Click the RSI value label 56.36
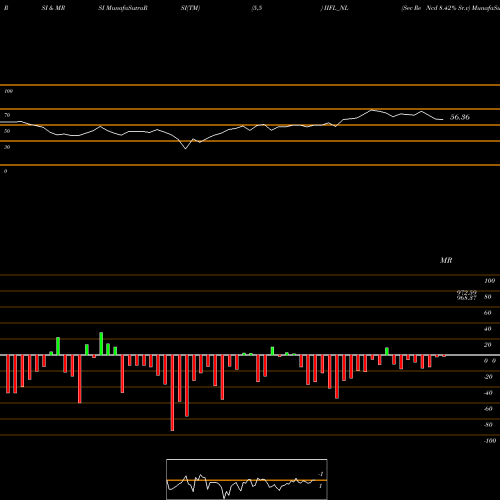Image resolution: width=500 pixels, height=500 pixels. 460,117
